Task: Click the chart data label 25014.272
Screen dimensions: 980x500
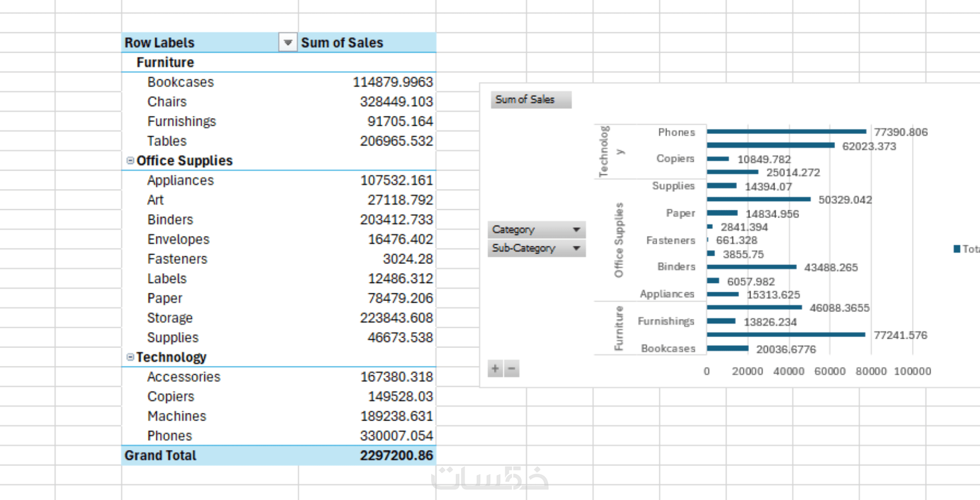Action: 793,173
